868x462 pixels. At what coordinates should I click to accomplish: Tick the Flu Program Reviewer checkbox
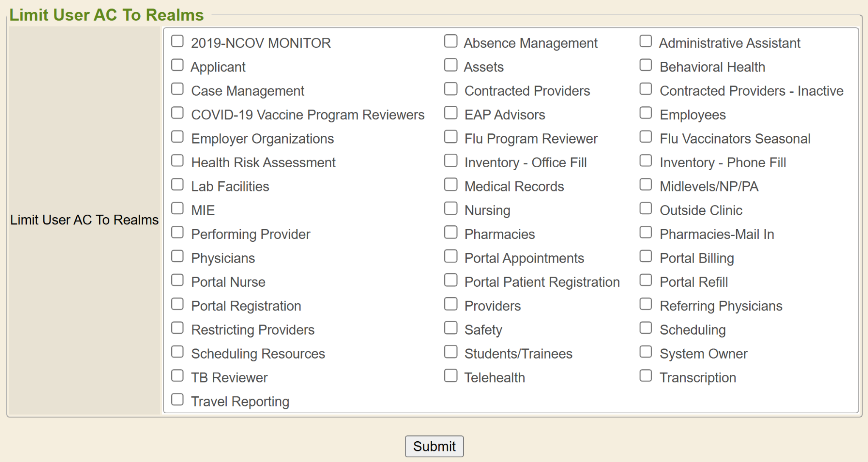click(451, 137)
